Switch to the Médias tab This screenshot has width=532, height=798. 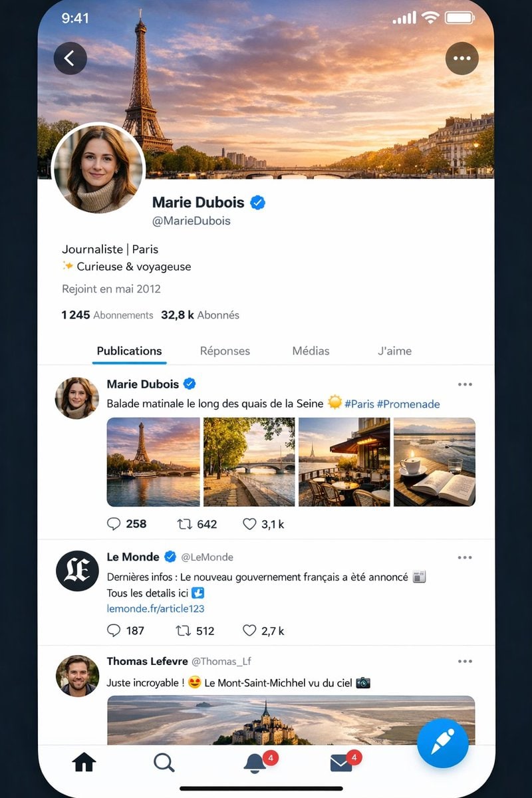tap(311, 351)
